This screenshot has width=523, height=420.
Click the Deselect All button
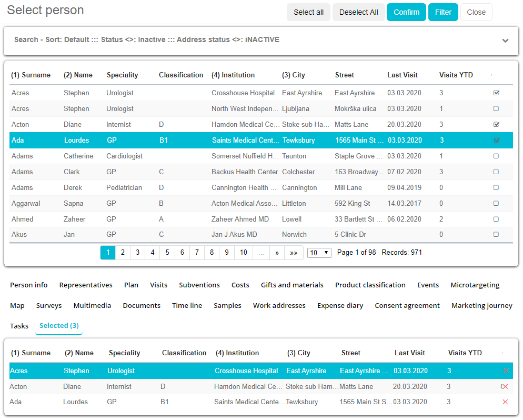(x=358, y=12)
